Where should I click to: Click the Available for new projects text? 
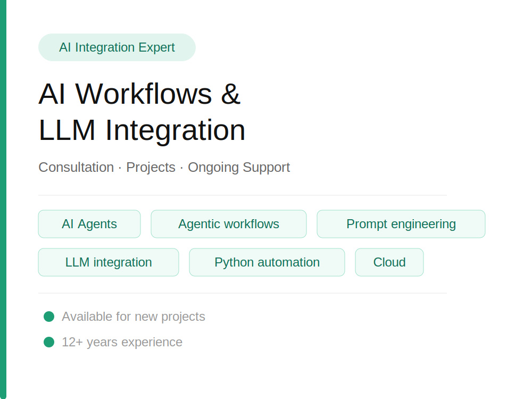point(134,317)
